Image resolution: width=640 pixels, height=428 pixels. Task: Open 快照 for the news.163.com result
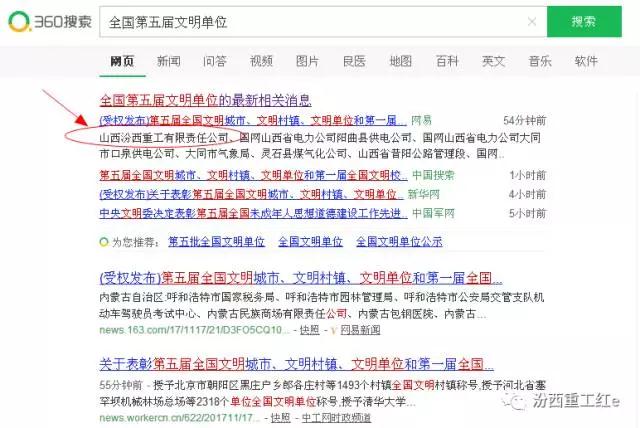tap(309, 330)
